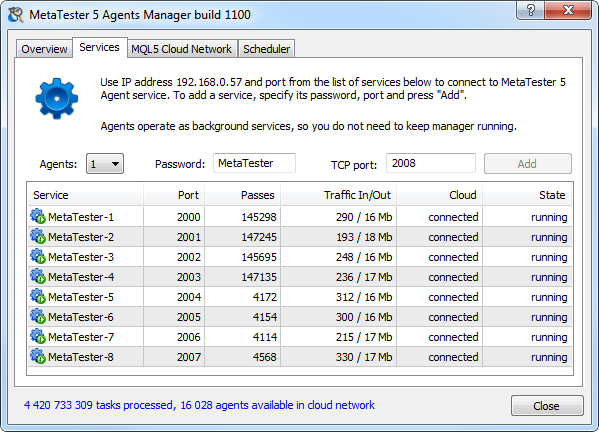Focus the TCP port input field
This screenshot has height=432, width=599.
pyautogui.click(x=431, y=163)
